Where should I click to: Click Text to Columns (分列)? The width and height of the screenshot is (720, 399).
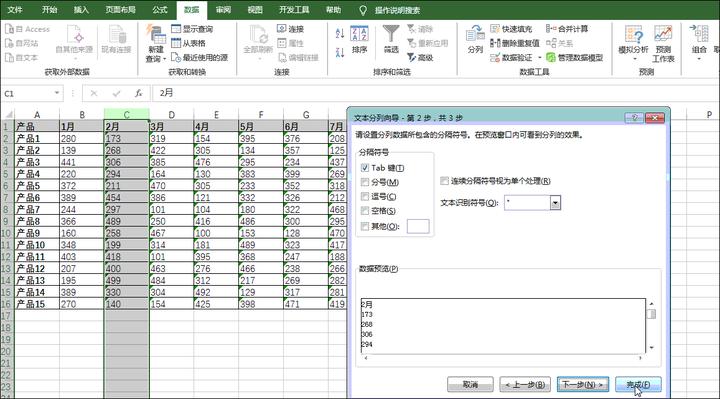pos(475,40)
